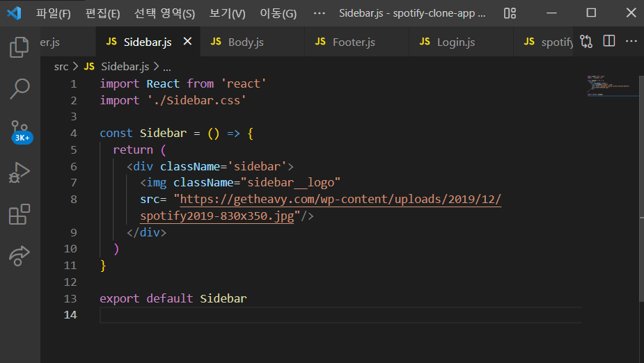Screen dimensions: 644x363
Task: Split the editor to the right
Action: 608,41
